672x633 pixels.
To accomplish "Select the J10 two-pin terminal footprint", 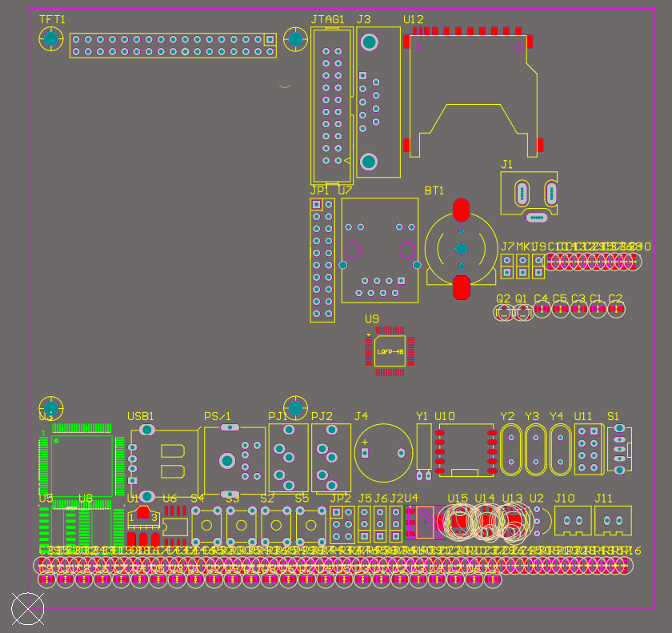I will [573, 521].
